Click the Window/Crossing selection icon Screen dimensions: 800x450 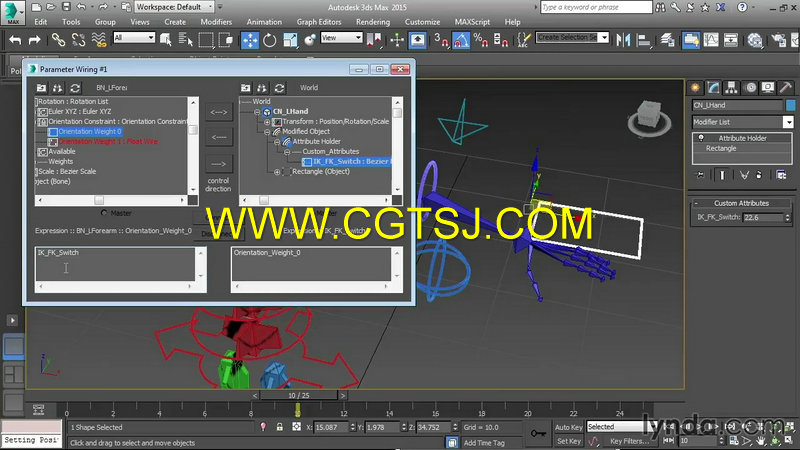(x=225, y=40)
